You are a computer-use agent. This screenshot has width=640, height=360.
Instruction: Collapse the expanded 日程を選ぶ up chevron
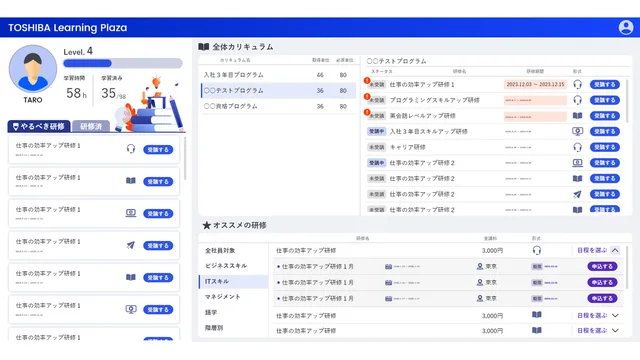click(615, 250)
